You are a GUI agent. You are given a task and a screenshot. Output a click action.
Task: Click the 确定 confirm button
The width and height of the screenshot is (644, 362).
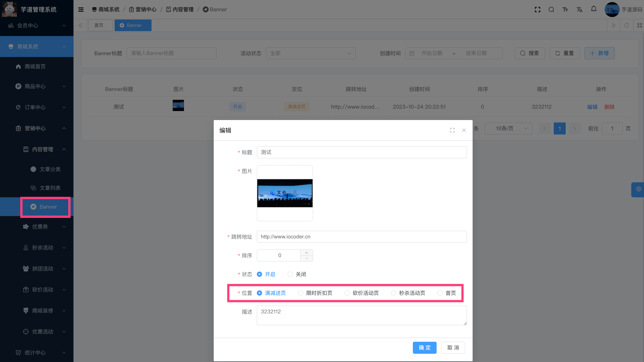pos(424,348)
